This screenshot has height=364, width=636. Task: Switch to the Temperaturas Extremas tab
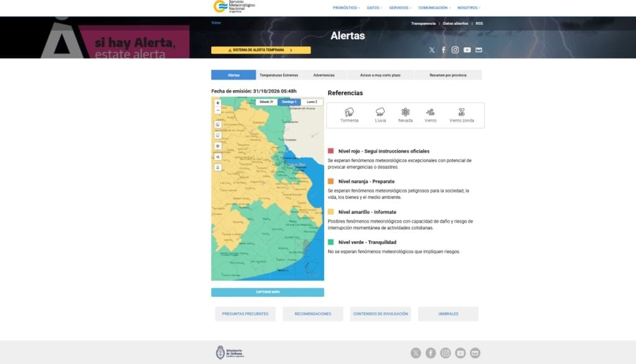click(x=279, y=75)
